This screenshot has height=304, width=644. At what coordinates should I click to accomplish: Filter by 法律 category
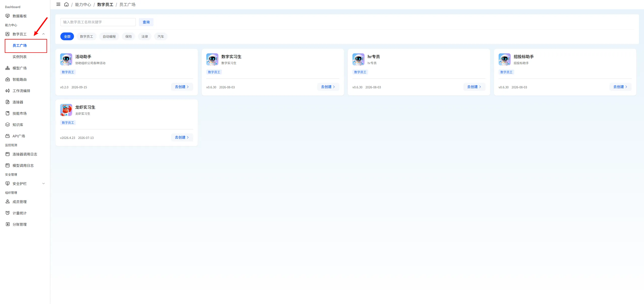coord(145,36)
